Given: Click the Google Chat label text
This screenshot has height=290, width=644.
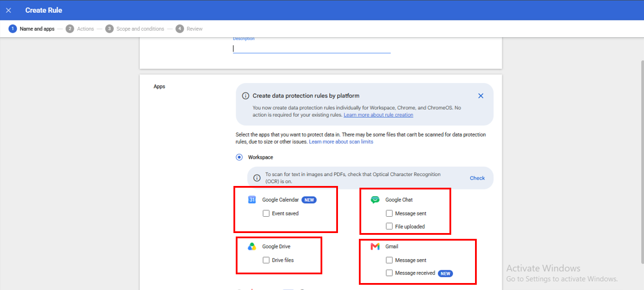Looking at the screenshot, I should tap(399, 200).
